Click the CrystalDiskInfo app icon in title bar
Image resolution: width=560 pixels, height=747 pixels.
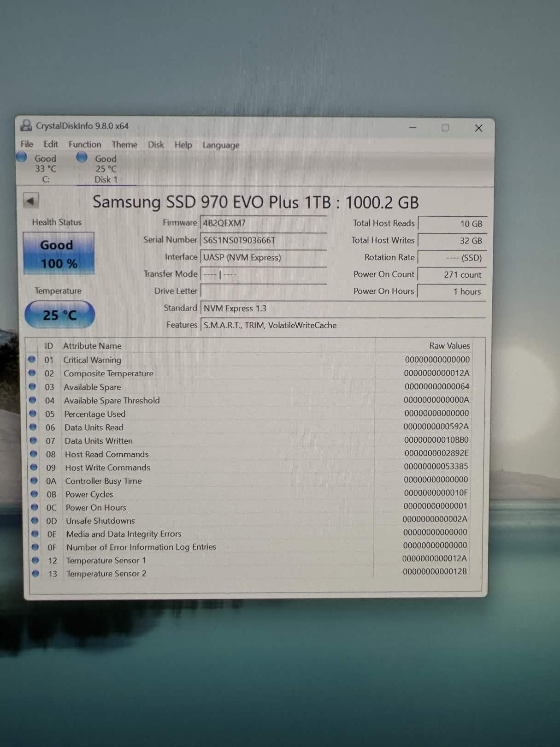coord(26,125)
